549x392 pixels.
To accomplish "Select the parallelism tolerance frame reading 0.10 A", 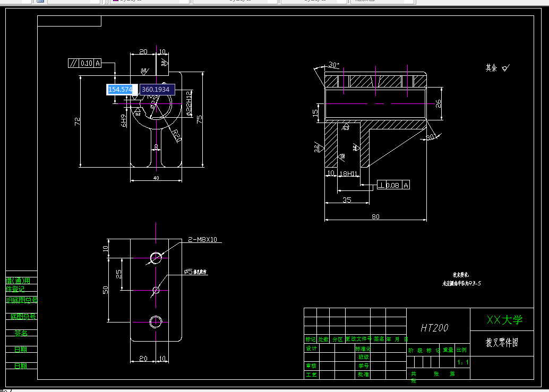I will (85, 63).
